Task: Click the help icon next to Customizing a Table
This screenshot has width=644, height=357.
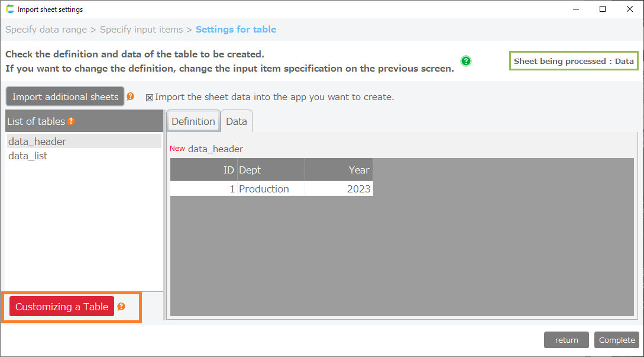Action: coord(121,307)
